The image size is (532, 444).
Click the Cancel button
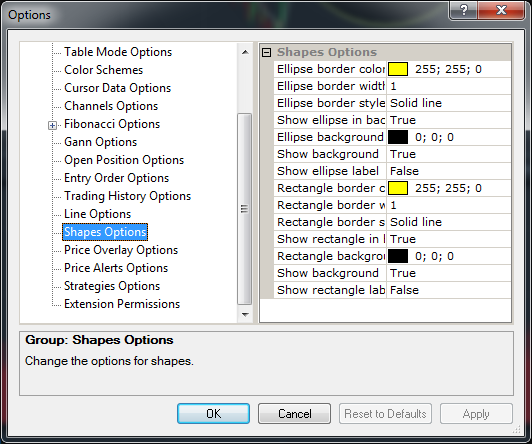294,413
